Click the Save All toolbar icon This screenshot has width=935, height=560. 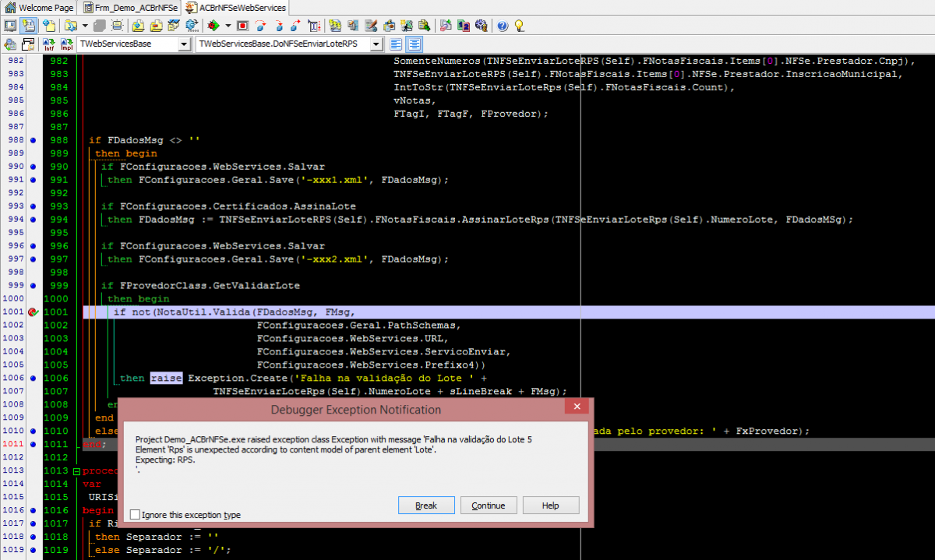click(x=118, y=26)
